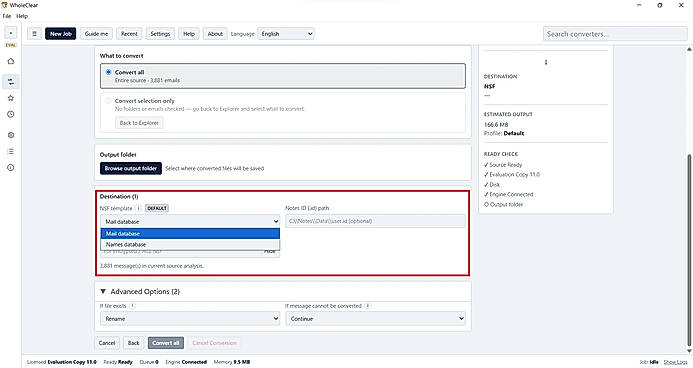Image resolution: width=693 pixels, height=368 pixels.
Task: Open the Favorites star sidebar icon
Action: click(11, 98)
